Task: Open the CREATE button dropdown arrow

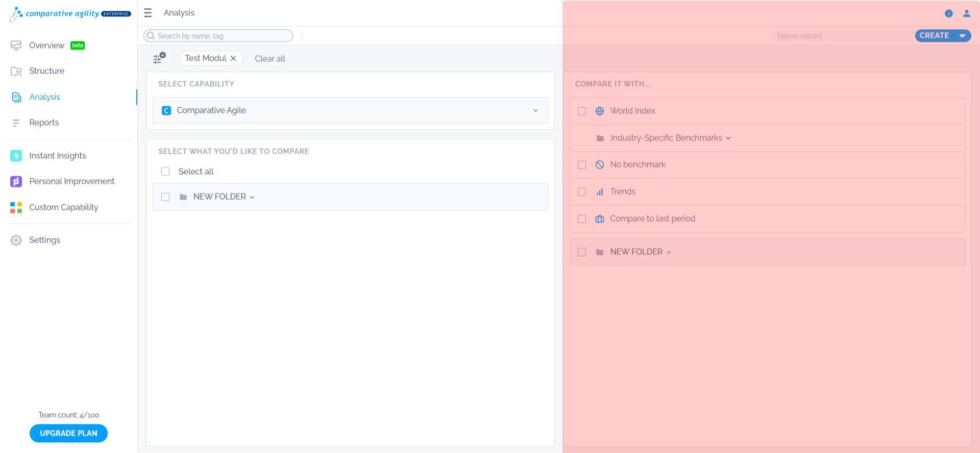Action: pyautogui.click(x=962, y=36)
